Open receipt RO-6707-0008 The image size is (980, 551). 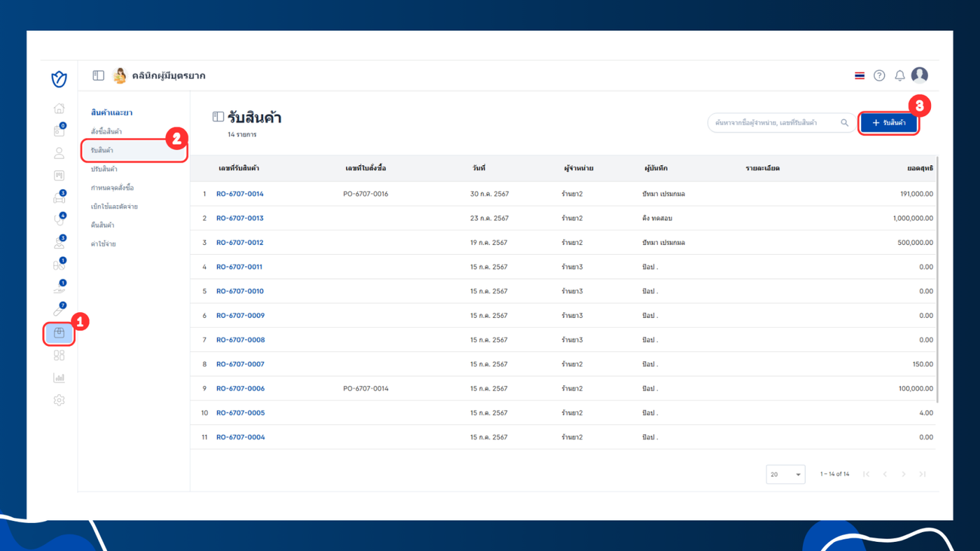tap(240, 340)
